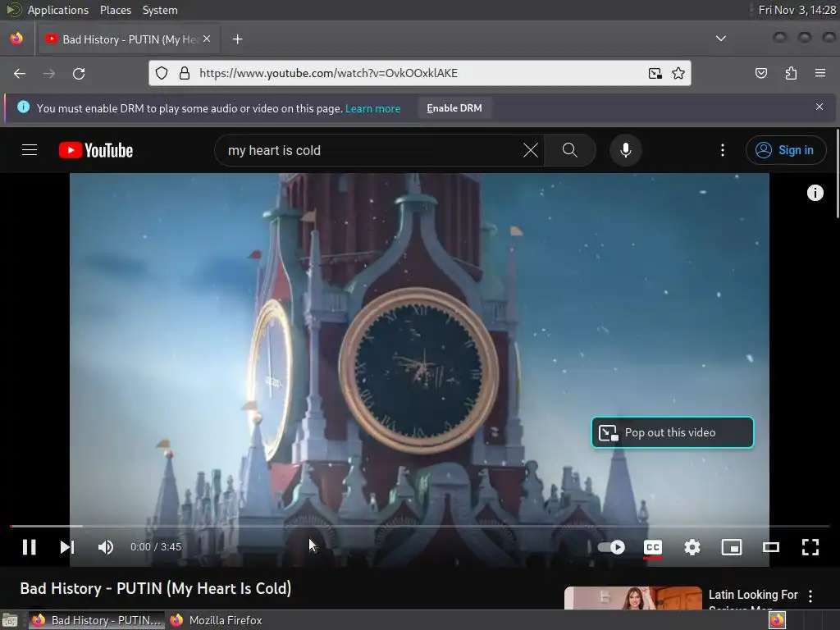840x630 pixels.
Task: Enter full screen mode
Action: tap(810, 547)
